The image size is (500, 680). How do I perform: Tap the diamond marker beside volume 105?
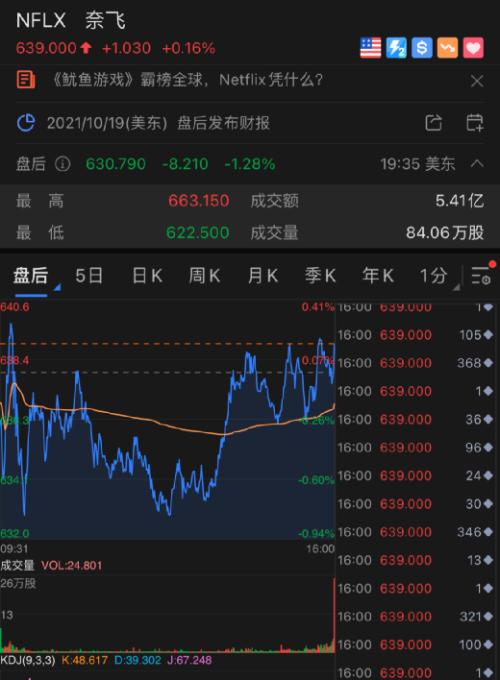coord(488,335)
